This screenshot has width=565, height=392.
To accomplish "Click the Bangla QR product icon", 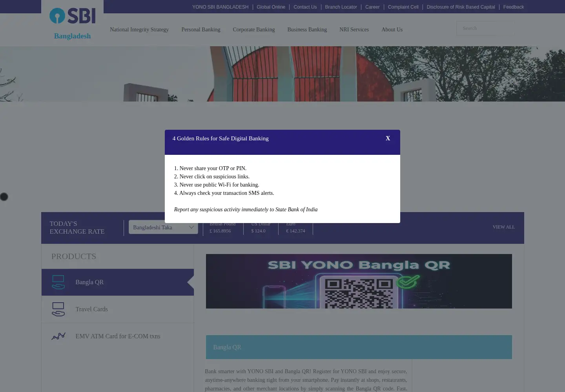I will tap(58, 282).
